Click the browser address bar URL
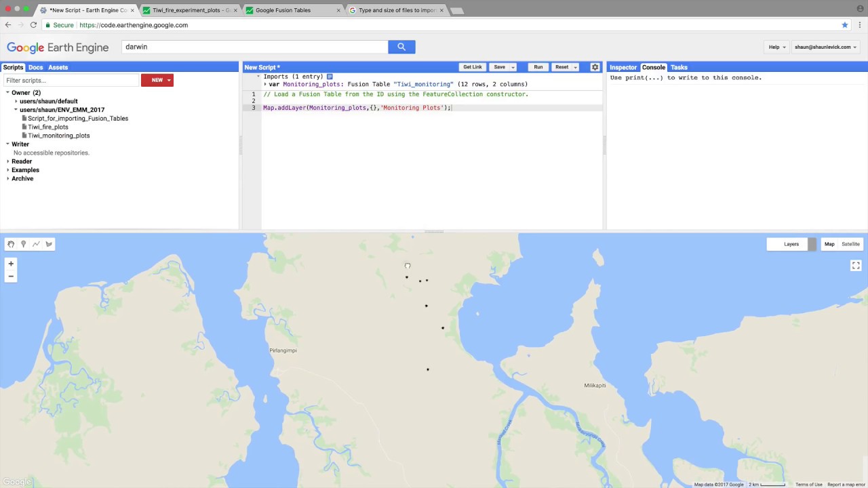The image size is (868, 488). pyautogui.click(x=134, y=25)
